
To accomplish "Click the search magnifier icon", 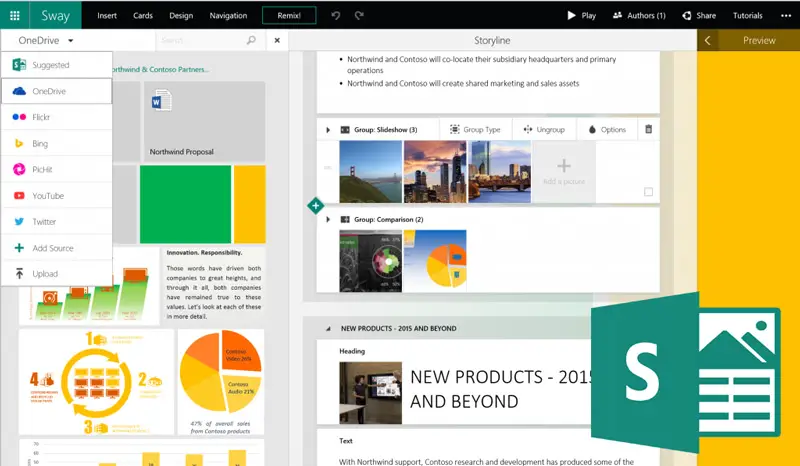I will click(x=251, y=40).
